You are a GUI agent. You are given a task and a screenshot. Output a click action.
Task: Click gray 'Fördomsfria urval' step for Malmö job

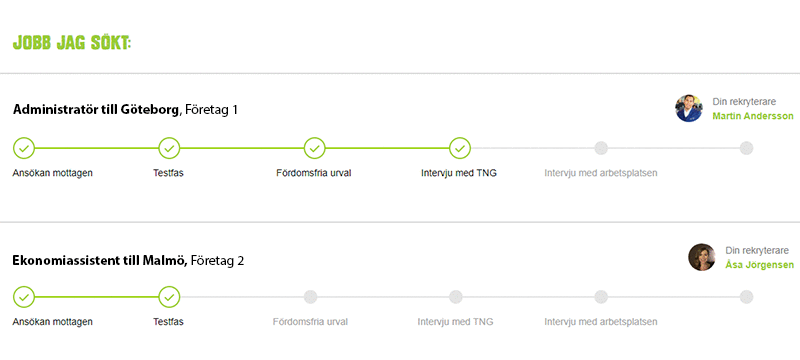tap(310, 297)
